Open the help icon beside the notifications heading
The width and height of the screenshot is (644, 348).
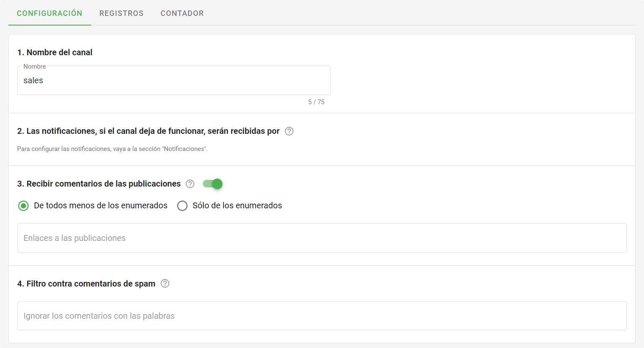(x=289, y=131)
